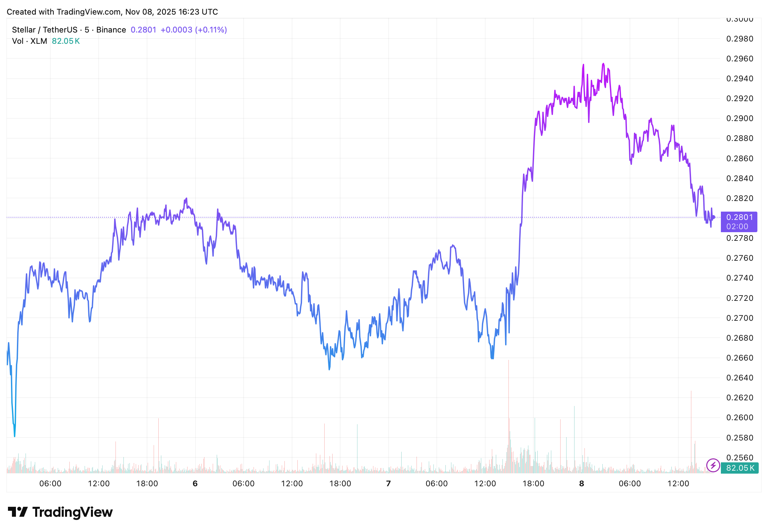Click the green 82.05K volume axis tag
Screen dimensions: 768x532
[739, 468]
